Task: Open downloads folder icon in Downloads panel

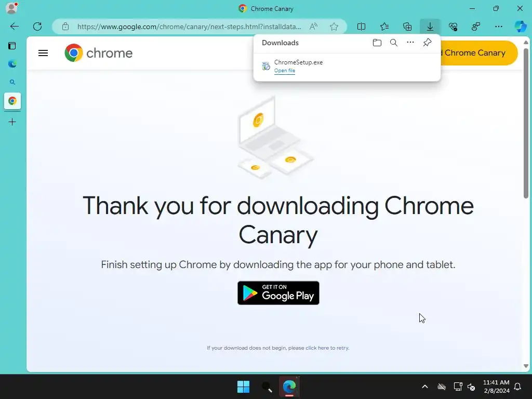Action: [x=377, y=43]
